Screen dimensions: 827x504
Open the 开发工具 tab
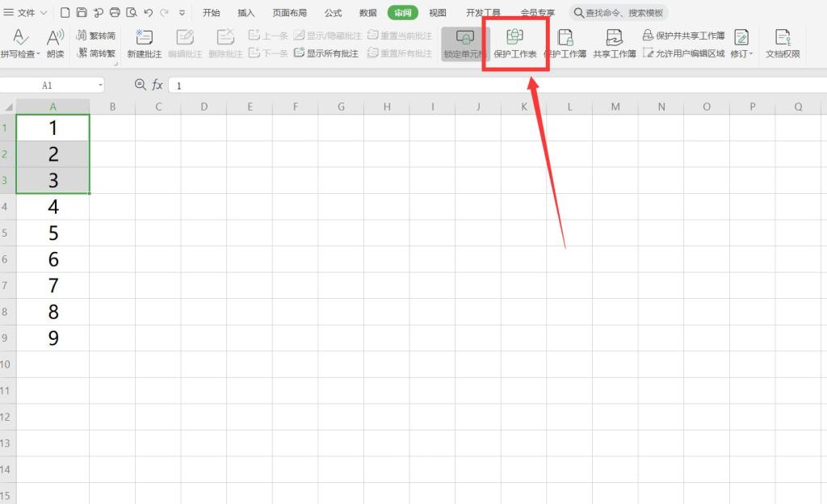pos(483,13)
